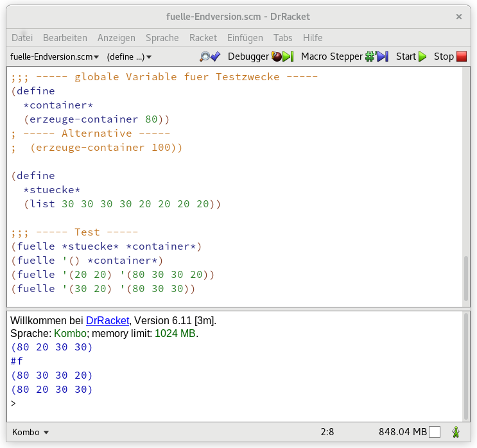The height and width of the screenshot is (448, 477).
Task: Open the Racket menu
Action: (203, 38)
